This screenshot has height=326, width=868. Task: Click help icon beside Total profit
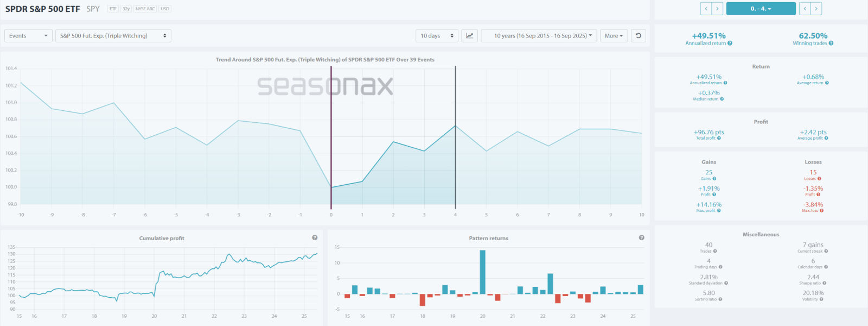(719, 139)
